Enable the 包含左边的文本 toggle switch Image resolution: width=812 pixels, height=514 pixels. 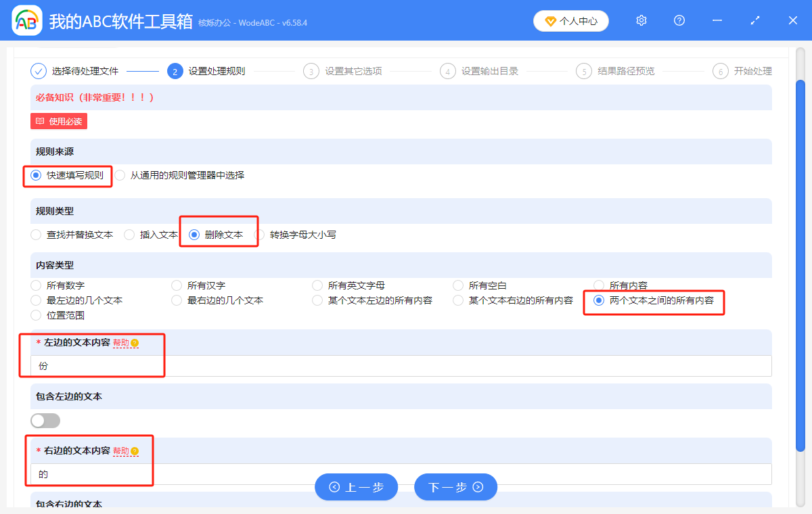pyautogui.click(x=45, y=420)
